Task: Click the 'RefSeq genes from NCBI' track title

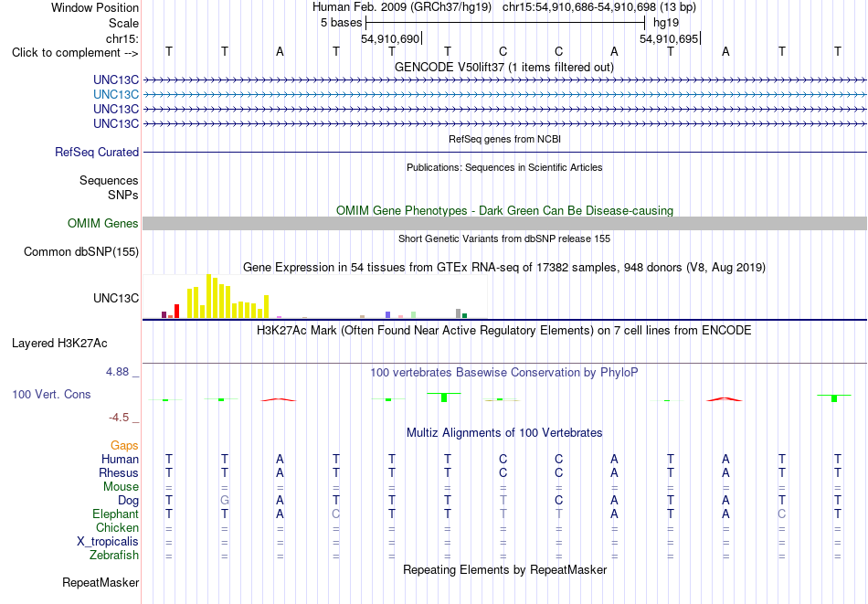Action: (x=504, y=140)
